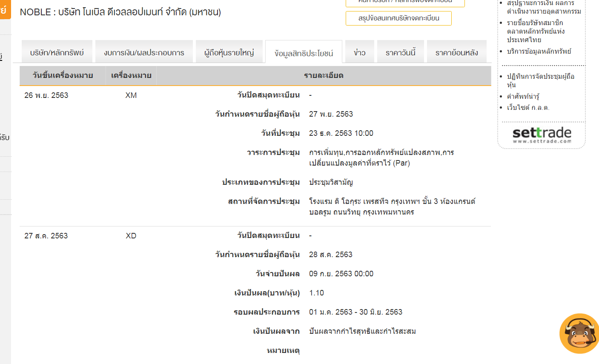Image resolution: width=599 pixels, height=364 pixels.
Task: Open รายชื่อบริษัทสมาชิกตลาดหลักทรัพย์ link
Action: click(536, 31)
